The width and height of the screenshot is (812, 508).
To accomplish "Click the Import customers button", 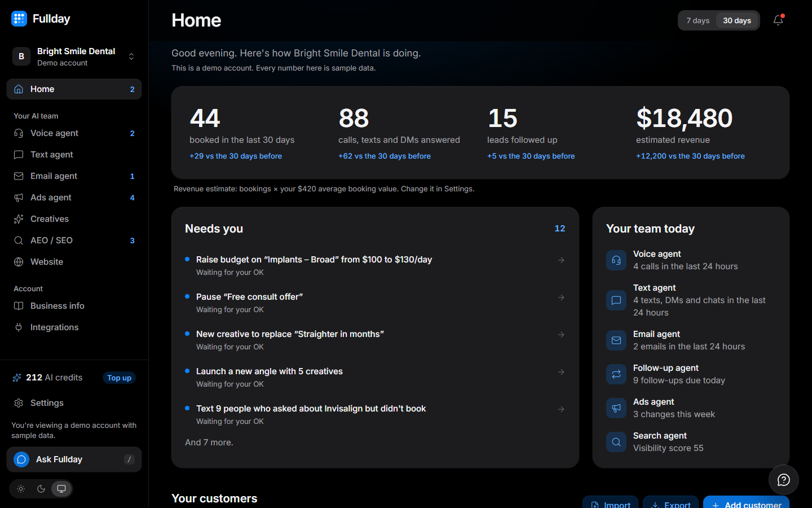I will click(611, 502).
